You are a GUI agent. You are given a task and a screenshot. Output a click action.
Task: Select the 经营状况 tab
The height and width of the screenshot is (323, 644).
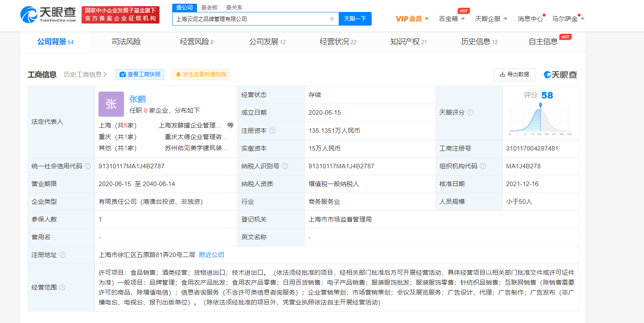(x=338, y=42)
